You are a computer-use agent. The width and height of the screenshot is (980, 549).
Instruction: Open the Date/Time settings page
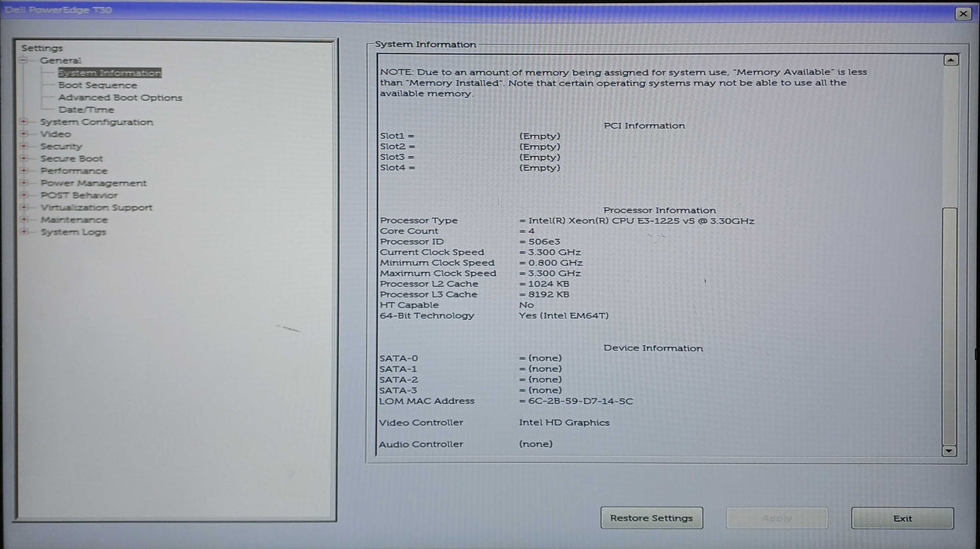click(86, 109)
